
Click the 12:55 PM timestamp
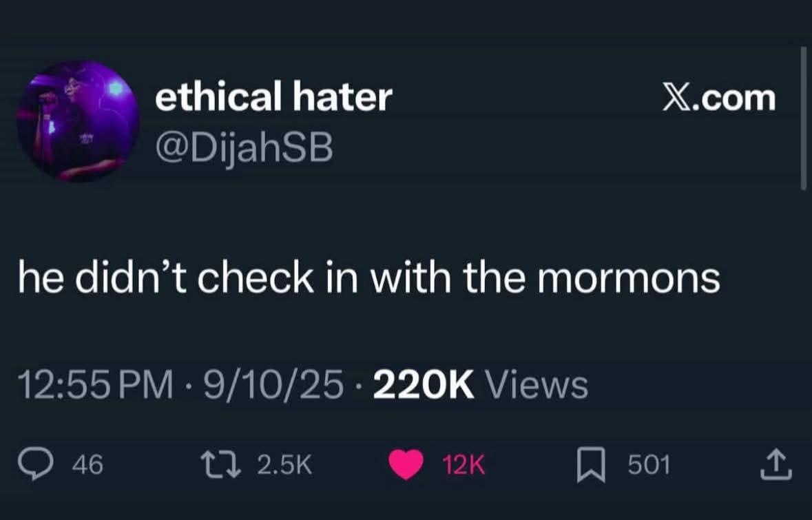[x=96, y=386]
